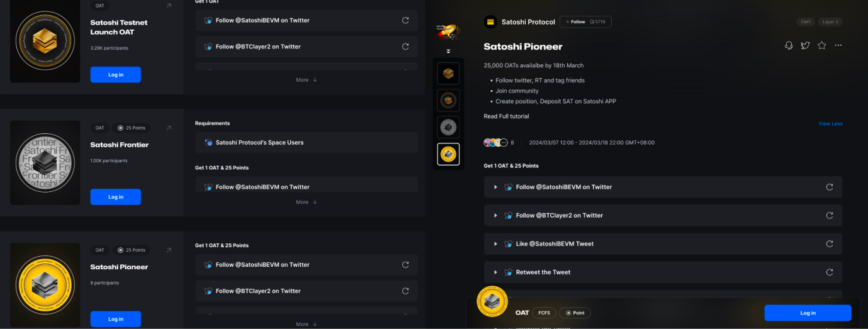Expand More tasks under Satoshi Frontier card
The image size is (868, 329).
click(307, 202)
